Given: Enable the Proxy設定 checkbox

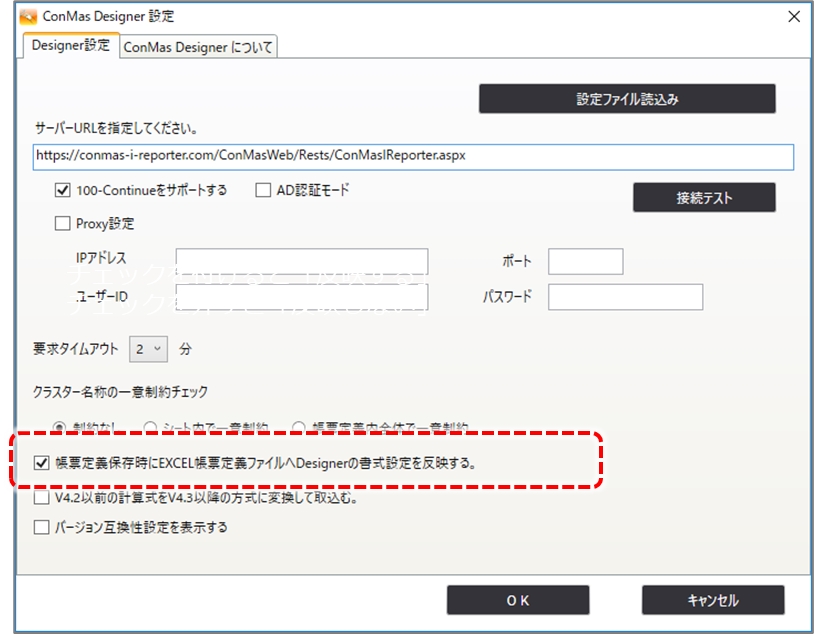Looking at the screenshot, I should 62,224.
